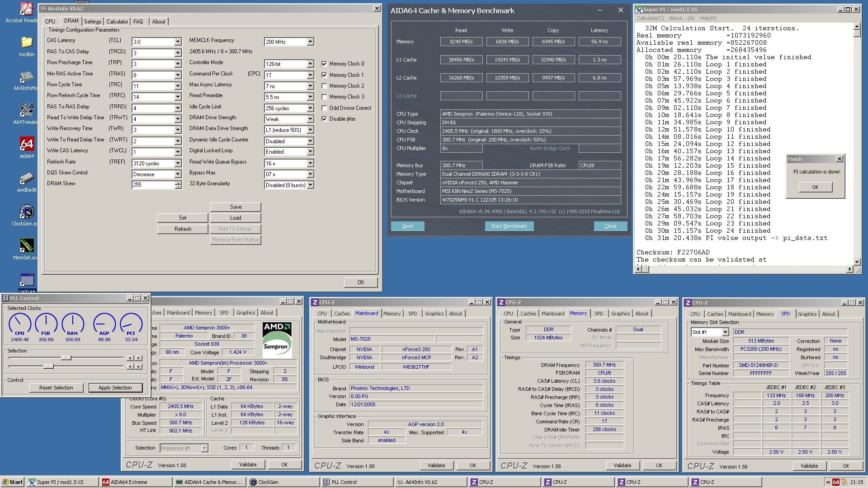Open DRAM Drive Strength dropdown
This screenshot has width=868, height=488.
coord(310,119)
